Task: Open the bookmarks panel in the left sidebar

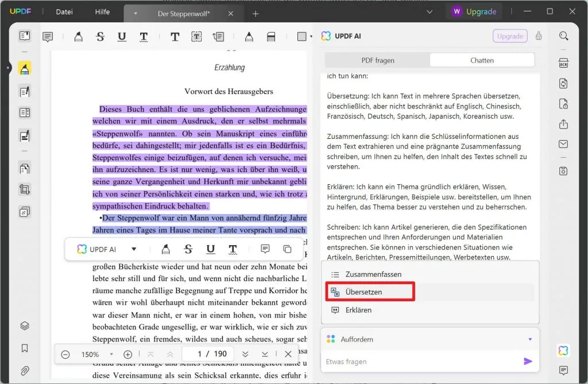Action: (24, 347)
